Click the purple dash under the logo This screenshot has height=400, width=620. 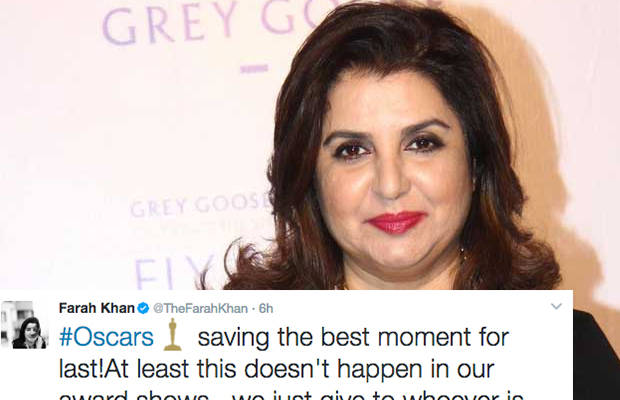[x=254, y=69]
